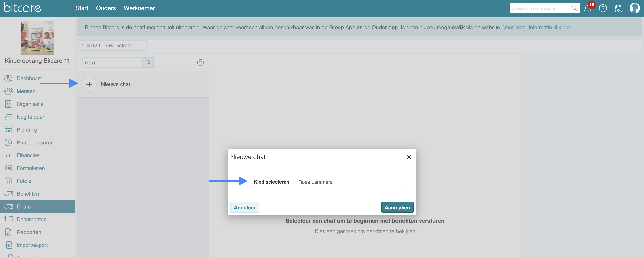Close the Nieuwe chat dialog
The height and width of the screenshot is (257, 644).
(x=409, y=157)
